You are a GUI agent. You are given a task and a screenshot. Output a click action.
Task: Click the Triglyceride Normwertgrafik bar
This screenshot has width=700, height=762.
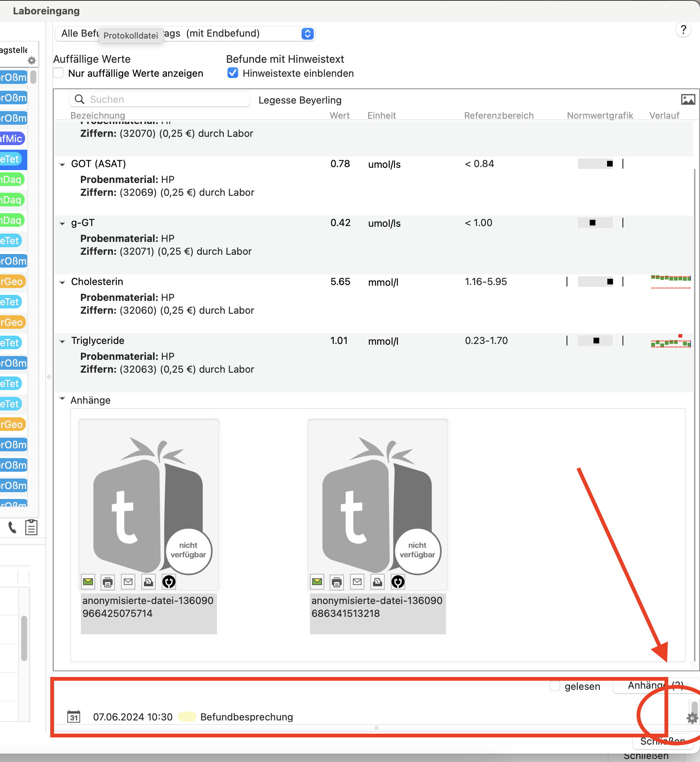coord(595,341)
